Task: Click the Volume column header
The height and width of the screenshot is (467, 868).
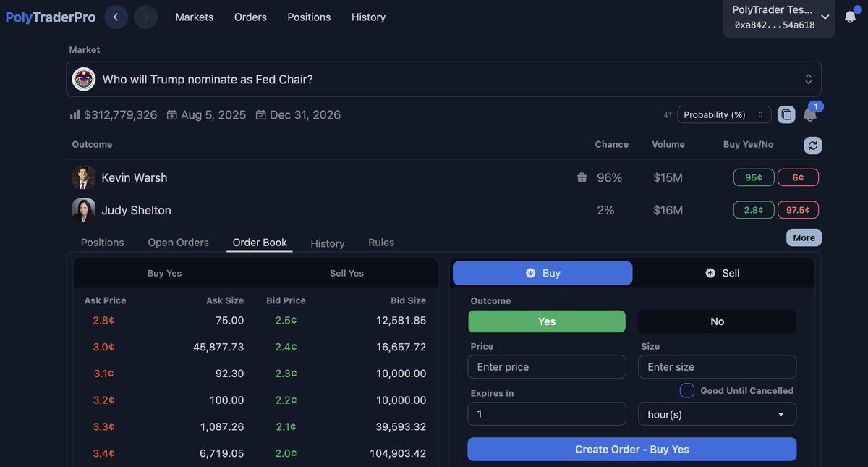Action: pos(668,144)
